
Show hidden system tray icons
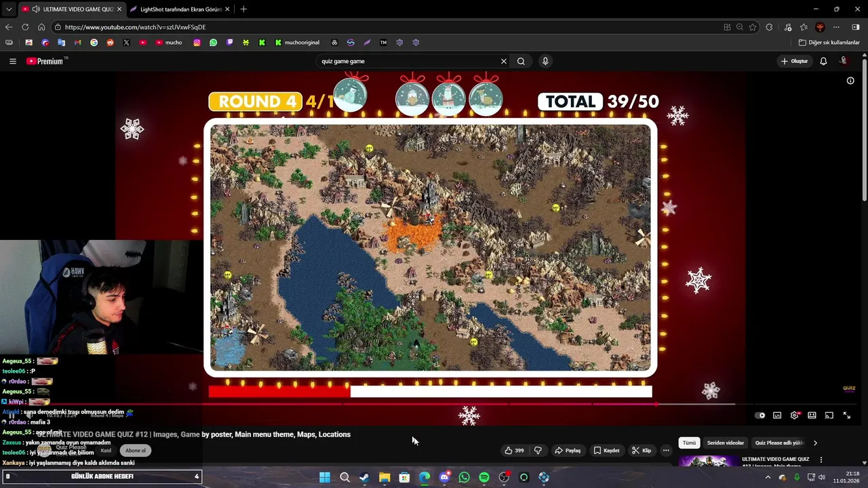(x=768, y=477)
